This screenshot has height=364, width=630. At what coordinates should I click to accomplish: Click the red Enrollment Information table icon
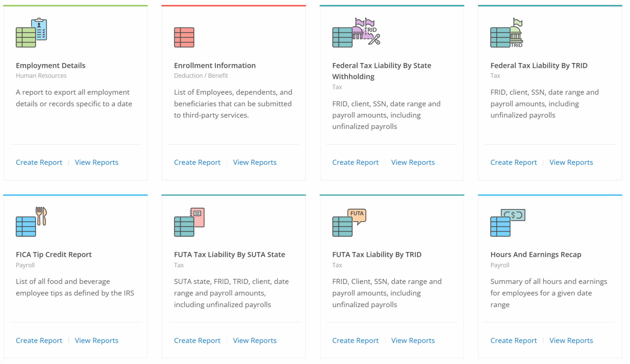(x=184, y=37)
